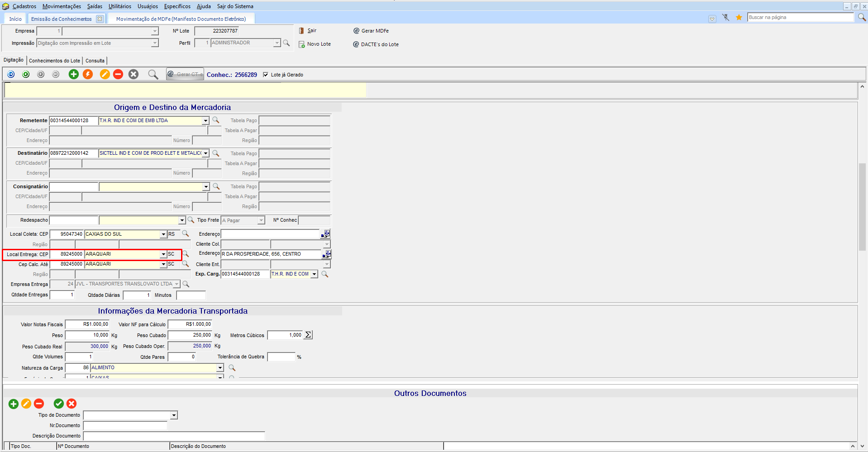Cancel document with red X icon

click(x=72, y=404)
